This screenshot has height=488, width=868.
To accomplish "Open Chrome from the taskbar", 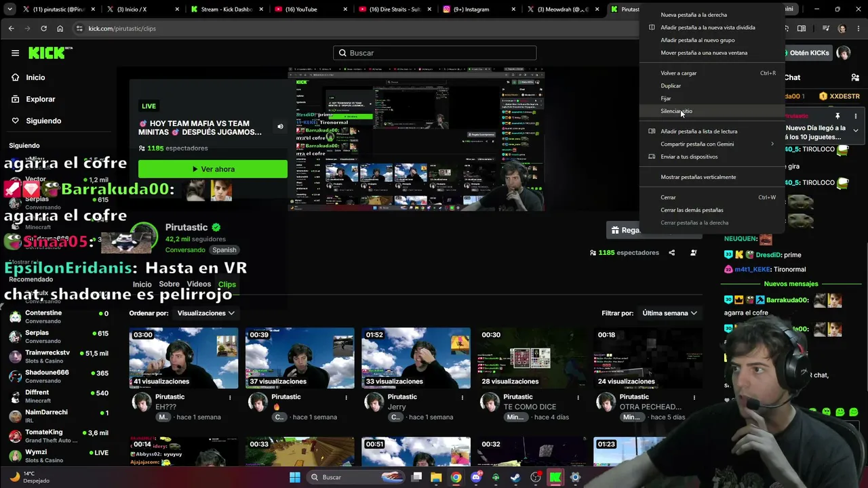I will (456, 477).
